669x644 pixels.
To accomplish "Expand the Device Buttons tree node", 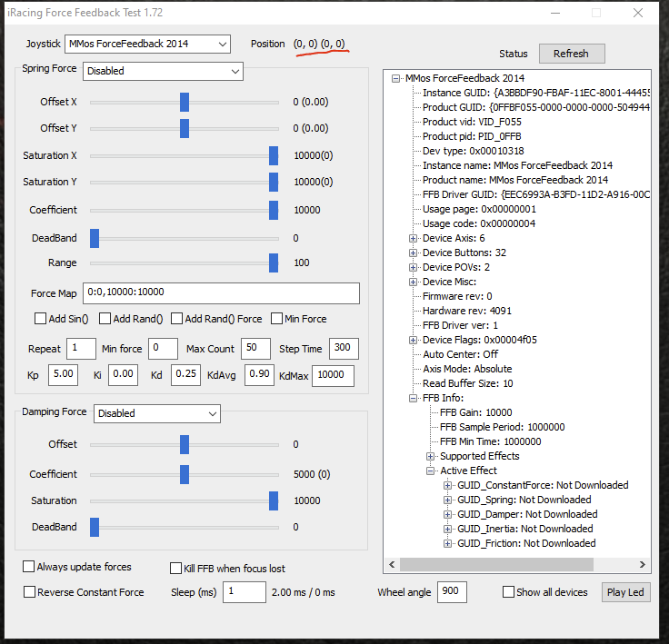I will (414, 253).
